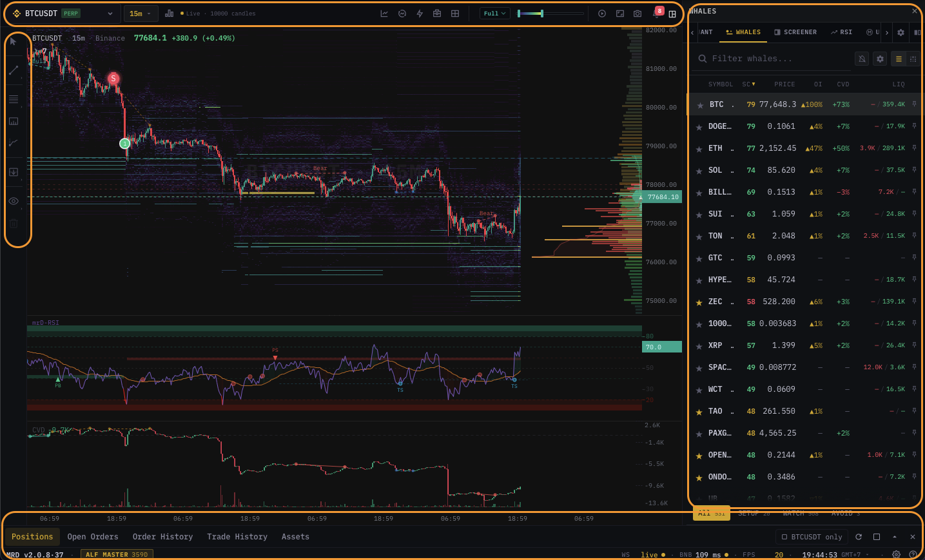This screenshot has height=560, width=925.
Task: Select the SUI whales row
Action: pos(804,214)
